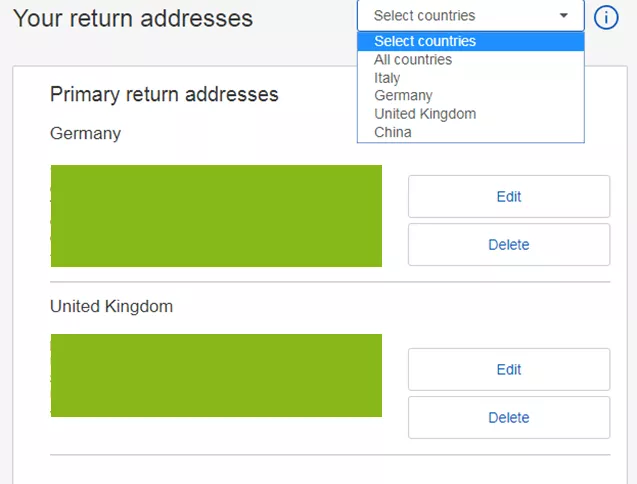The height and width of the screenshot is (484, 637).
Task: Edit the United Kingdom return address
Action: click(508, 369)
